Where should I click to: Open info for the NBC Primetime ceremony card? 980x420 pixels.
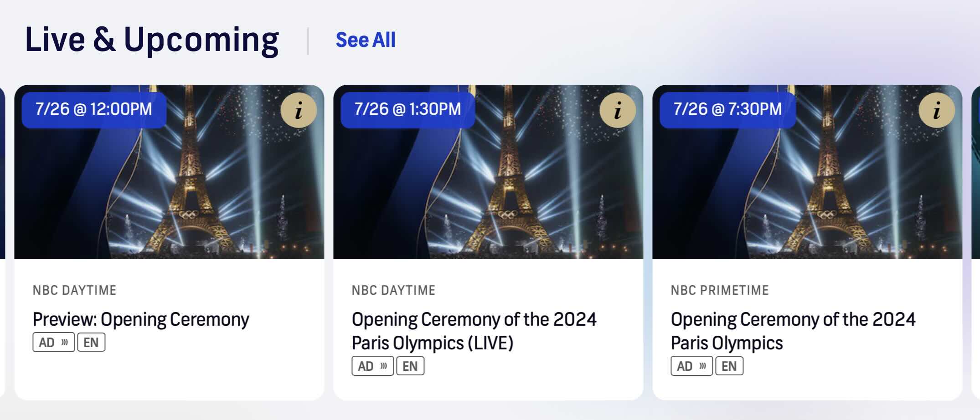tap(936, 109)
